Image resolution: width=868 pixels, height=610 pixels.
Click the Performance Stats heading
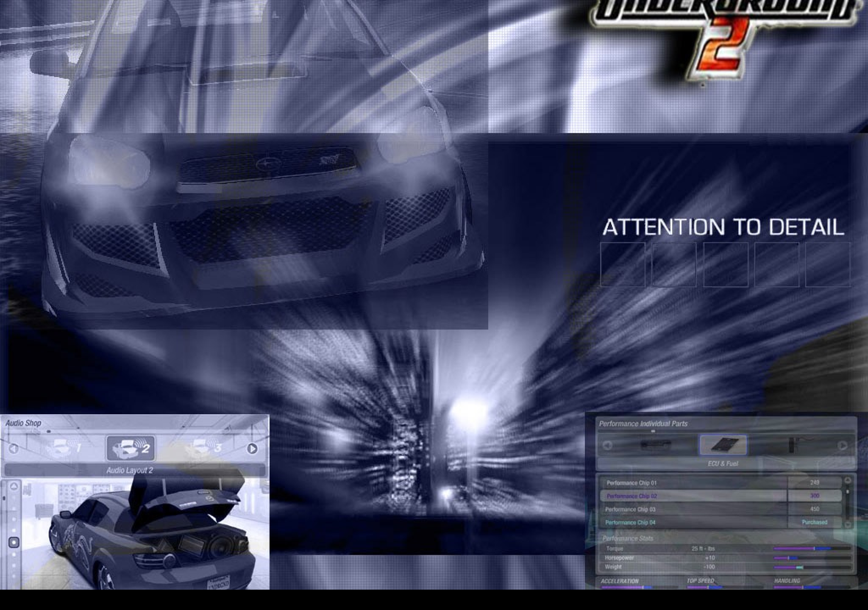628,538
